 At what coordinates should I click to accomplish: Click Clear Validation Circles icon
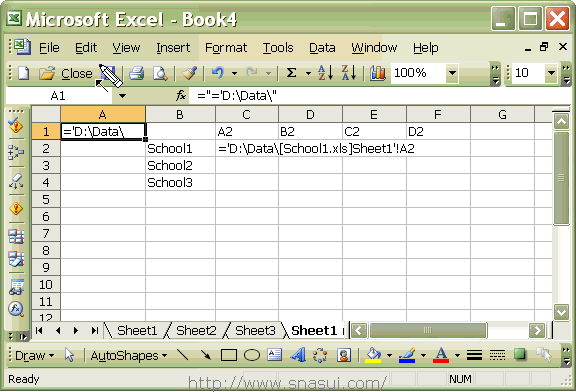click(x=16, y=259)
